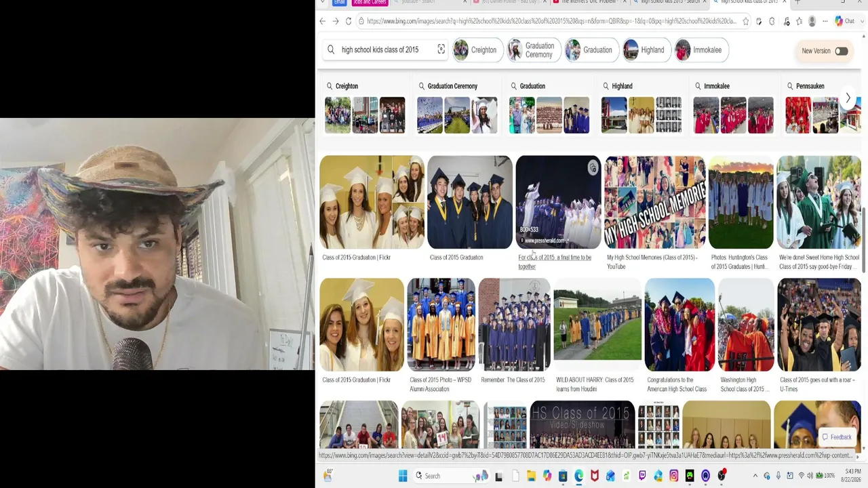Open the Pennsauken related search
Viewport: 868px width, 488px height.
pyautogui.click(x=822, y=108)
